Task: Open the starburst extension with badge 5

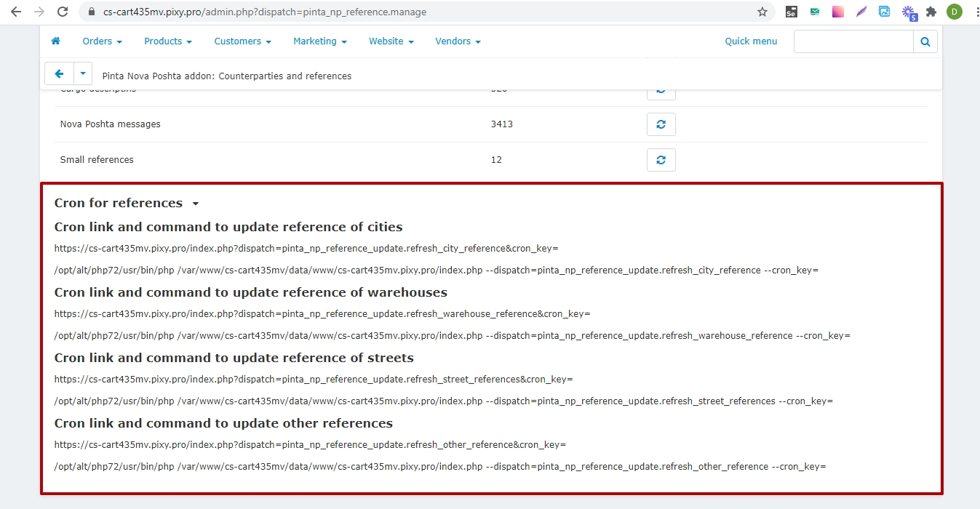Action: [x=909, y=12]
